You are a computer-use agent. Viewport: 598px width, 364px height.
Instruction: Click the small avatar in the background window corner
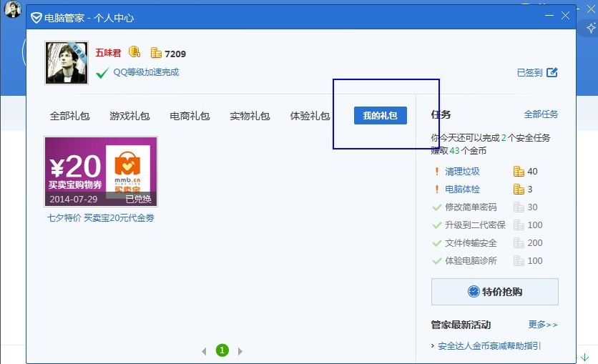13,9
